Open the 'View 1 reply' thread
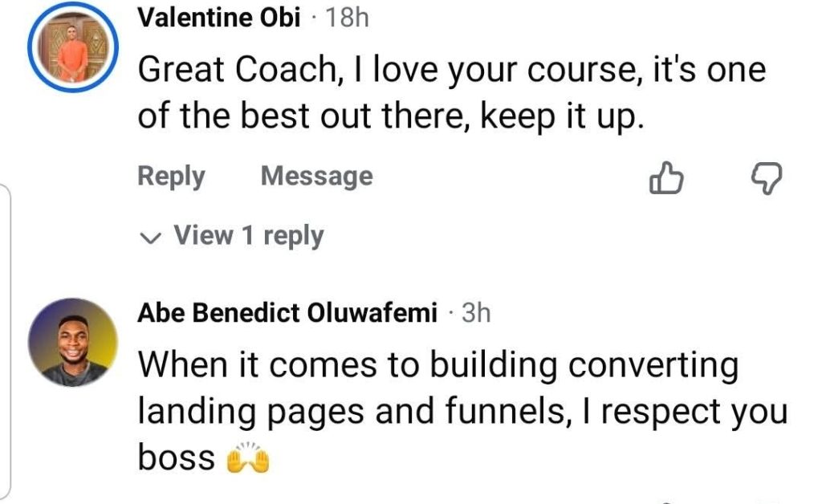Image resolution: width=822 pixels, height=504 pixels. [232, 236]
